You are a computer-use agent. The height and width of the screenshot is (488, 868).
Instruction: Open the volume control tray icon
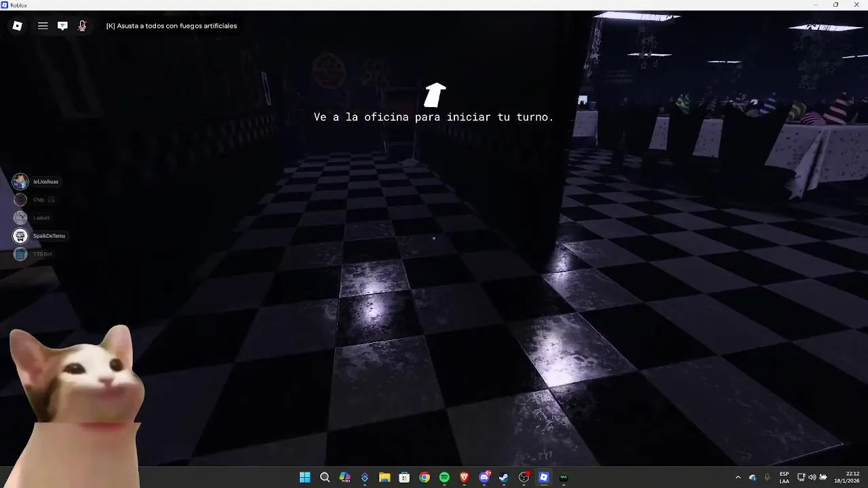click(x=812, y=477)
